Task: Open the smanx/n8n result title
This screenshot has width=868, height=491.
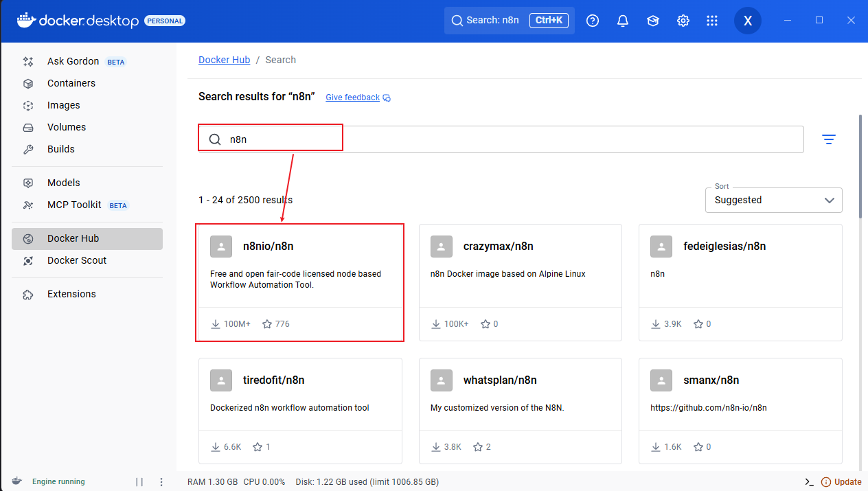Action: coord(711,380)
